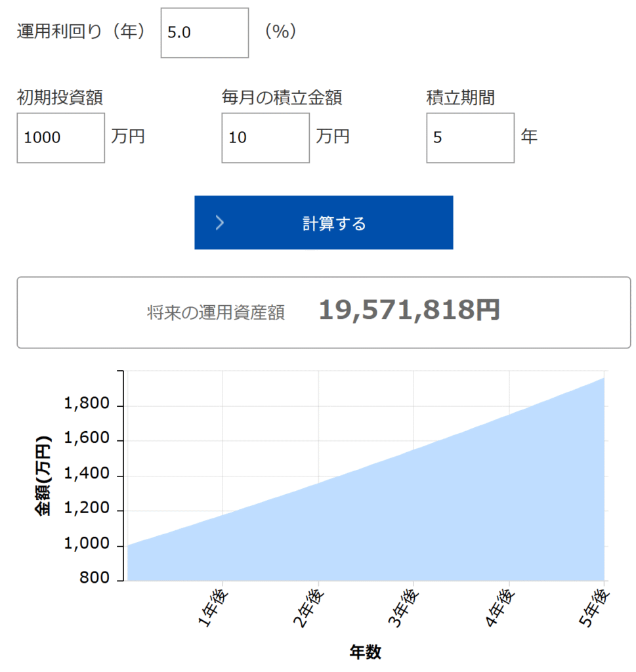Click the 積立期間 label above the input
This screenshot has height=672, width=636.
(460, 98)
